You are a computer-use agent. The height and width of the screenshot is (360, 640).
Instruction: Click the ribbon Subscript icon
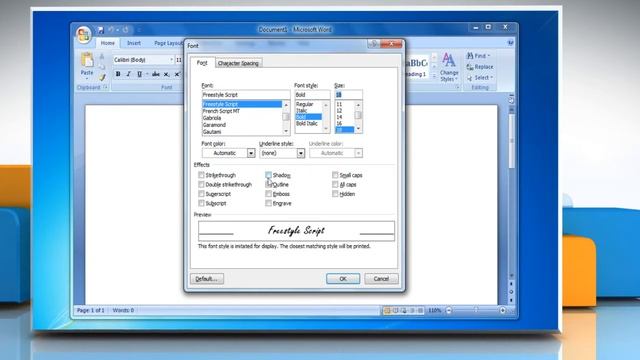tap(167, 74)
